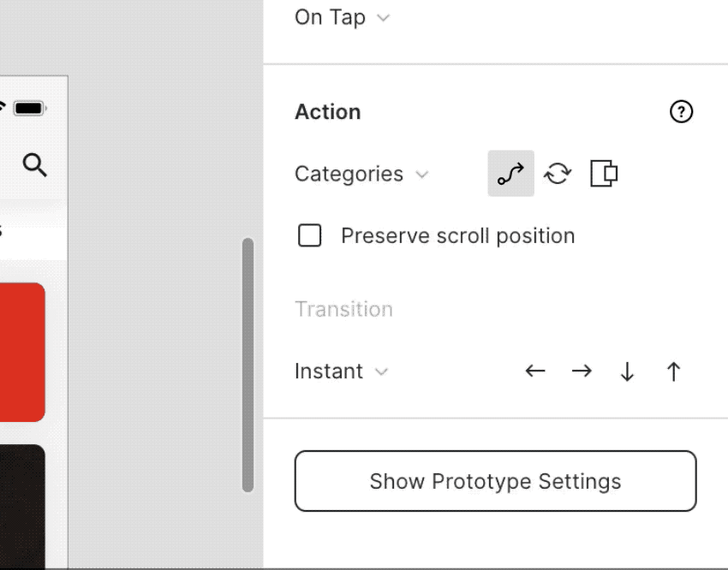
Task: Open the Action help question mark icon
Action: pyautogui.click(x=681, y=112)
